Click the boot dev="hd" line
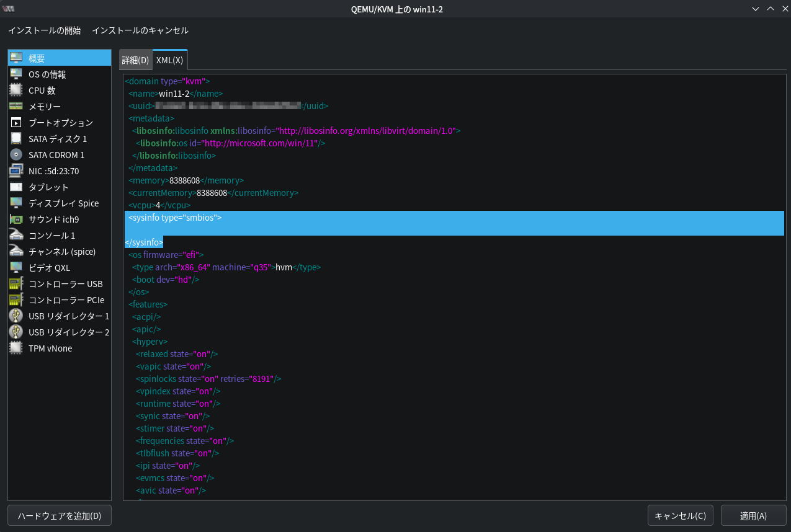 (166, 280)
